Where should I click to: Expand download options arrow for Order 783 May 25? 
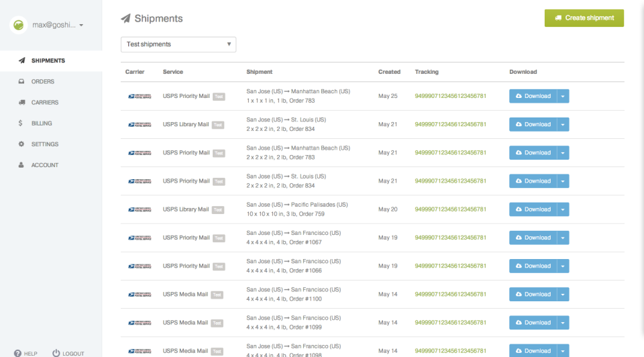click(x=563, y=96)
